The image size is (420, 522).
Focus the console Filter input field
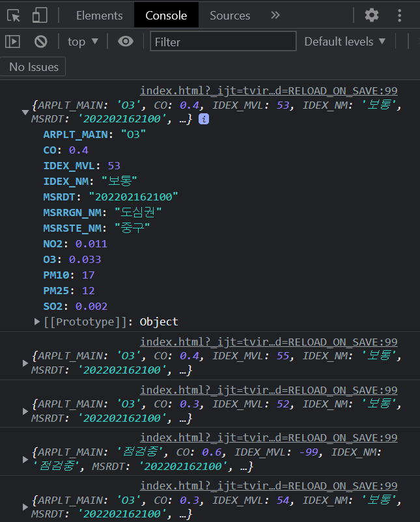tap(221, 42)
